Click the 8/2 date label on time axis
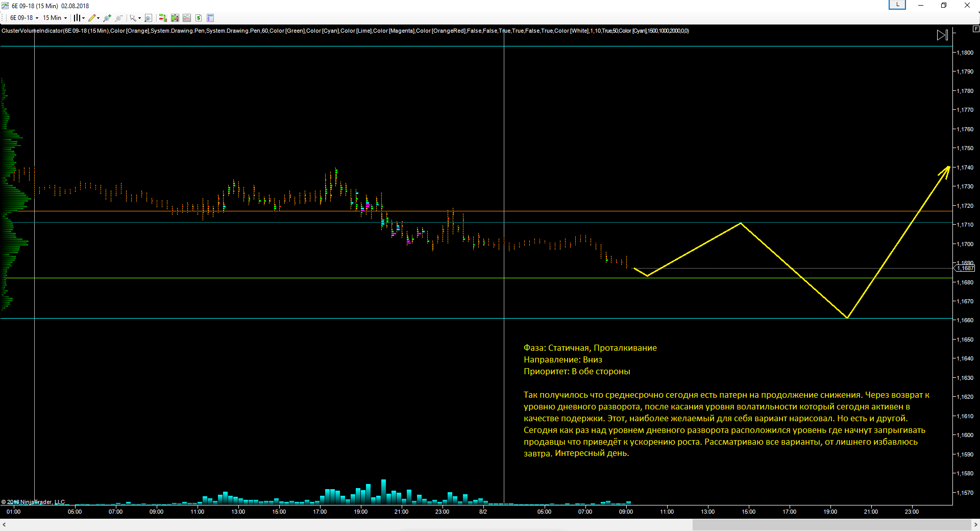The width and height of the screenshot is (980, 531). [483, 512]
